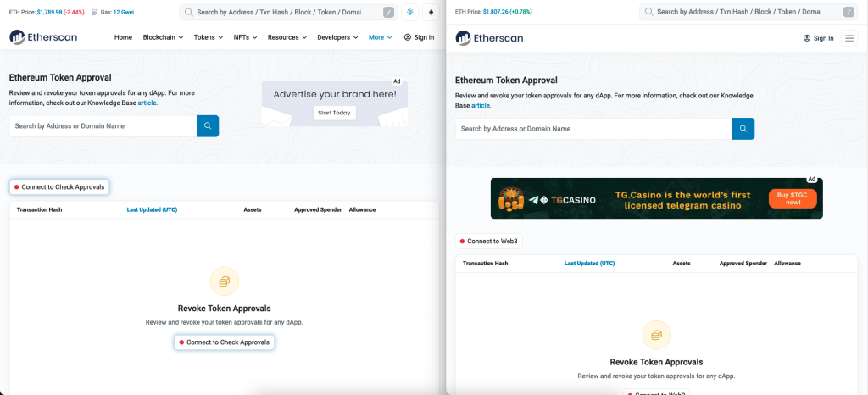Open the hamburger menu in right window

click(849, 38)
